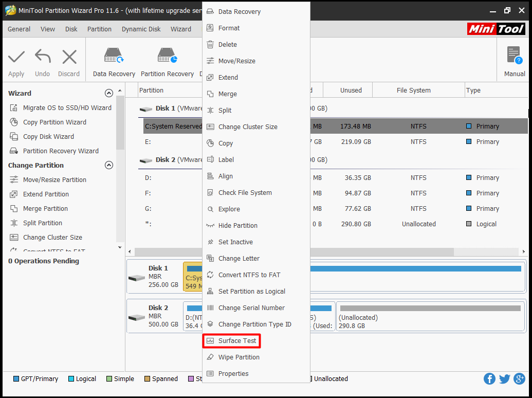Click the Unused column header
This screenshot has width=532, height=398.
(x=348, y=91)
